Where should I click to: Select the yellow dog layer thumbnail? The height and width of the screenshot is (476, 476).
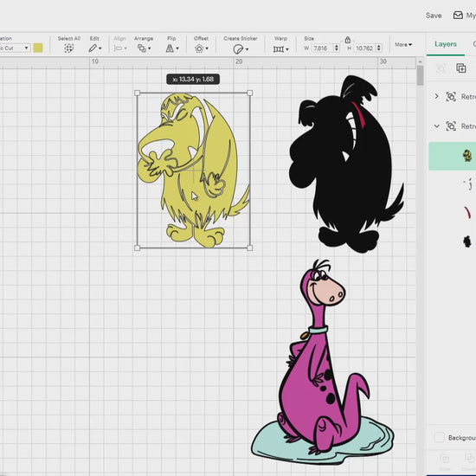[x=467, y=156]
